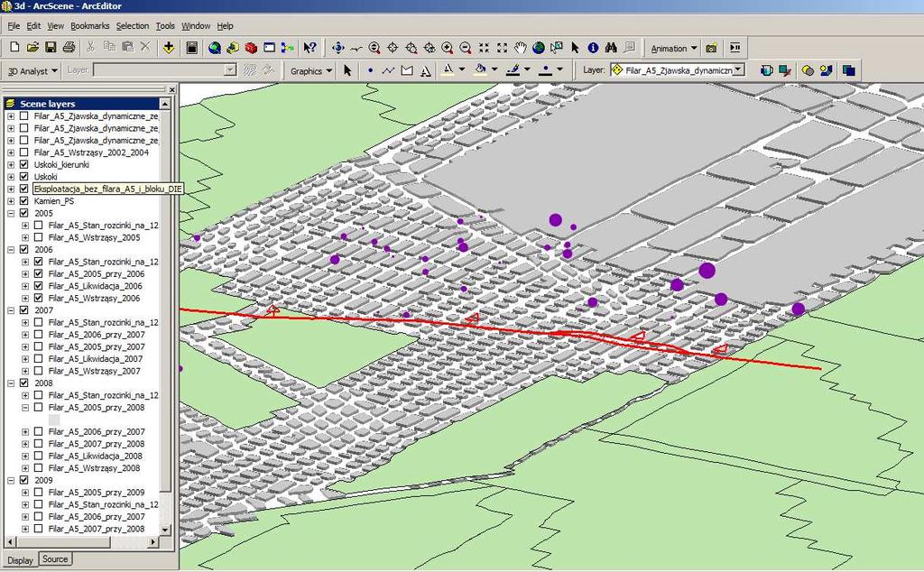Show the Filar_A5_Likwidacja_2007 layer
Image resolution: width=924 pixels, height=572 pixels.
coord(38,359)
